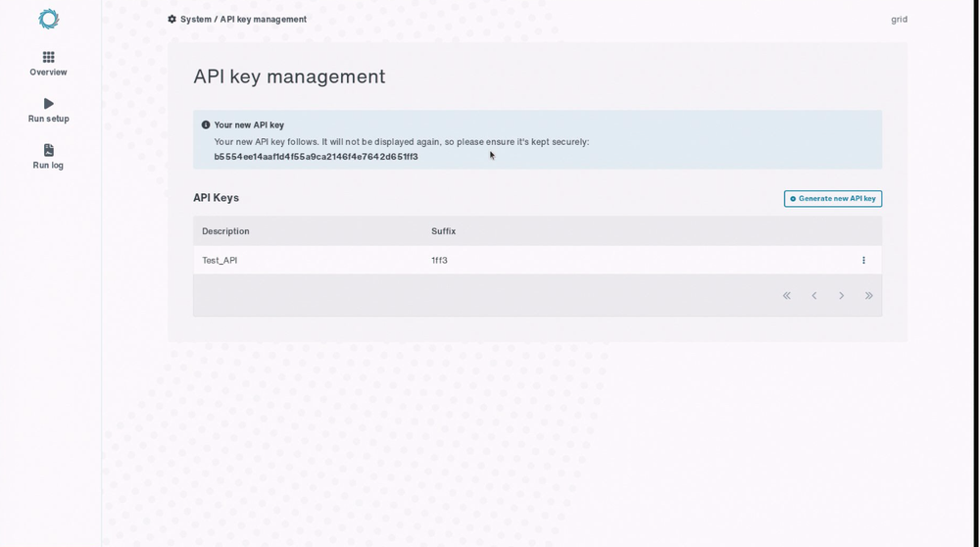980x547 pixels.
Task: Click the System settings gear icon
Action: point(171,20)
